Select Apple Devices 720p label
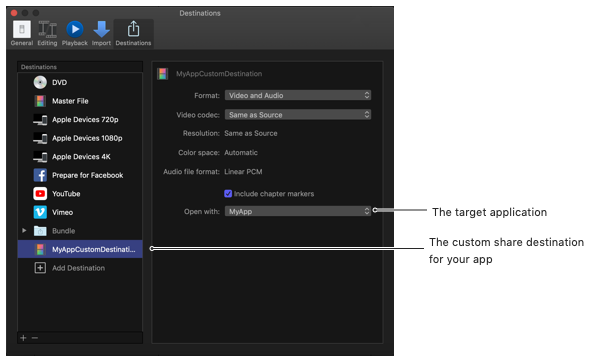The height and width of the screenshot is (362, 593). click(x=85, y=120)
